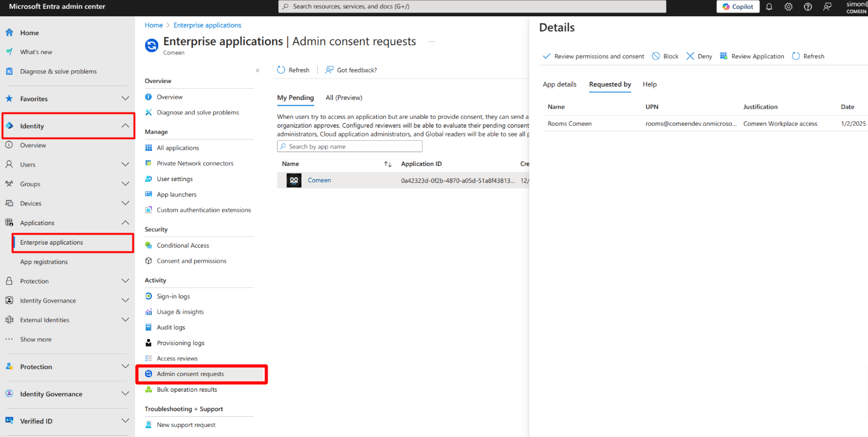Expand the Users submenu chevron
Viewport: 868px width, 437px height.
pos(125,165)
